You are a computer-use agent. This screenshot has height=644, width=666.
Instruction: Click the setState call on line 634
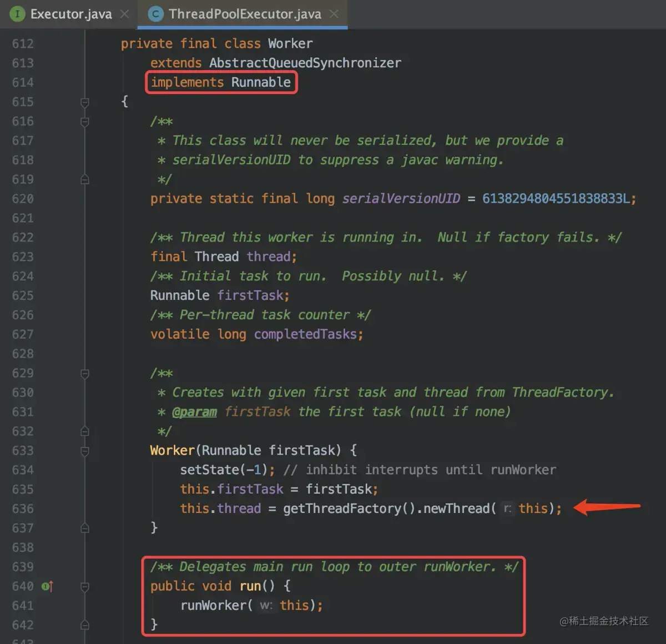tap(209, 470)
